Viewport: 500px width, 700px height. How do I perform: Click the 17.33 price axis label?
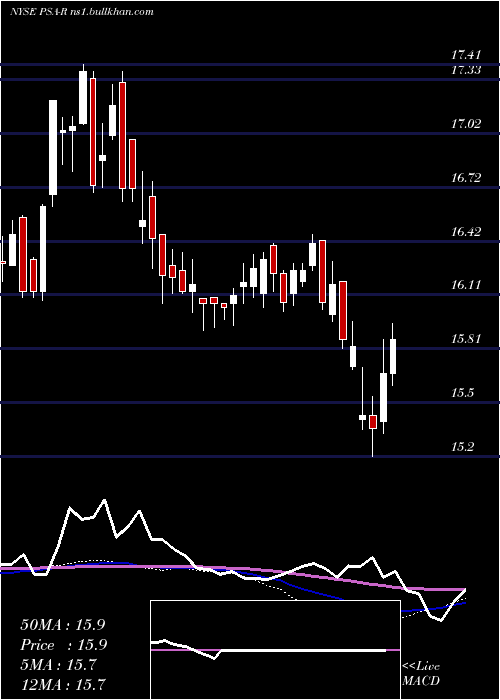tap(466, 70)
